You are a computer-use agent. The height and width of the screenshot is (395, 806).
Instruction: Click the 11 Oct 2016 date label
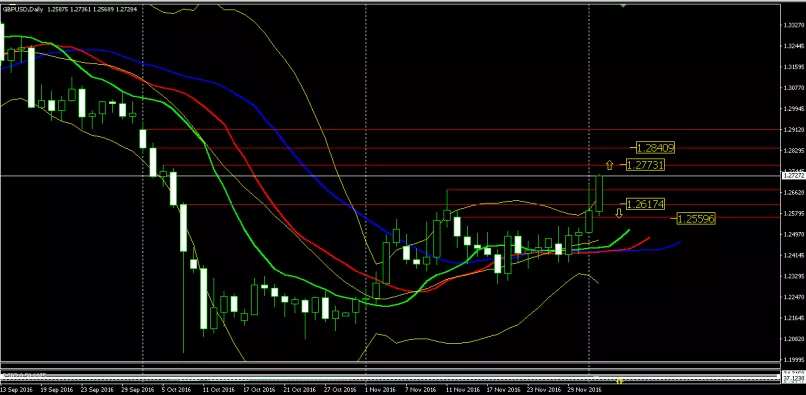[x=219, y=390]
